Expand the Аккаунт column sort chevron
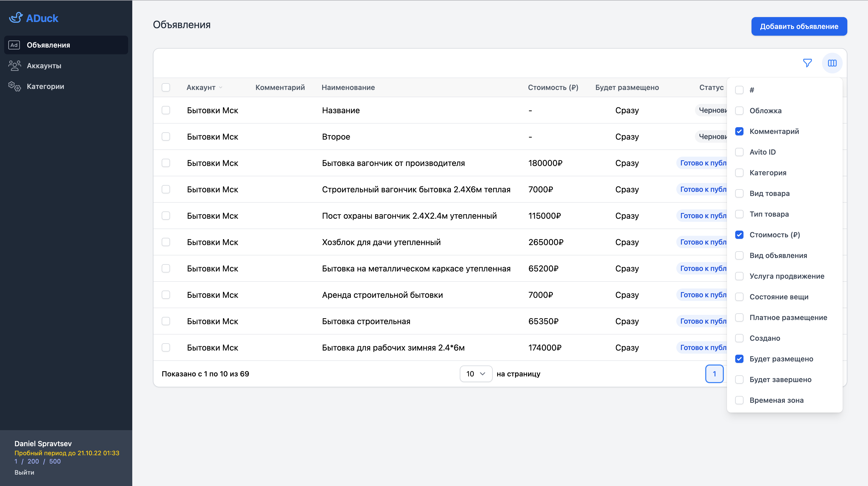868x486 pixels. (x=221, y=87)
